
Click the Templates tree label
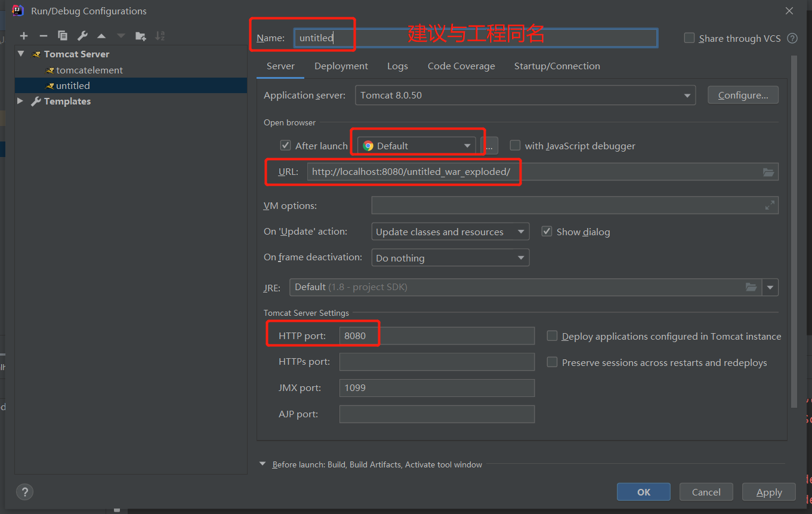tap(67, 101)
